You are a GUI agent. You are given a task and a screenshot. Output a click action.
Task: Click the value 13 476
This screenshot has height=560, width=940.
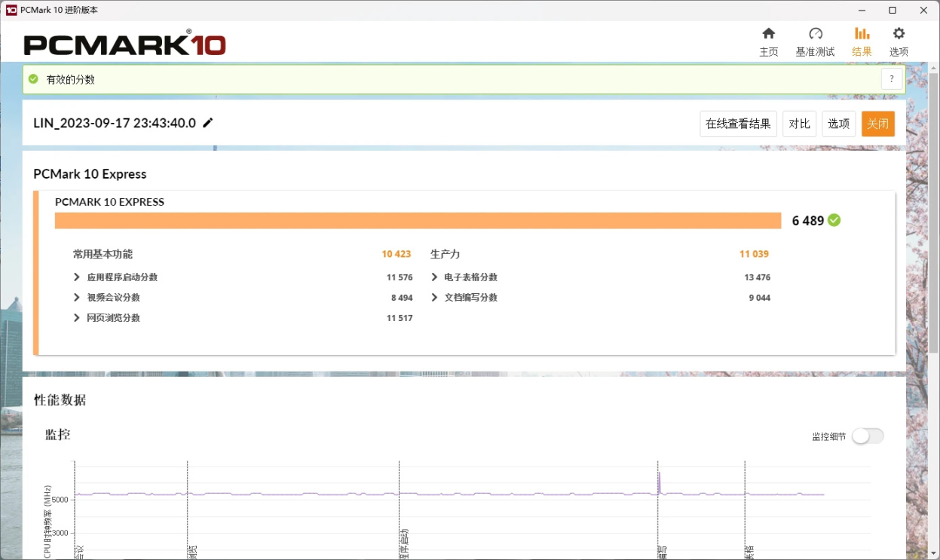[x=757, y=277]
